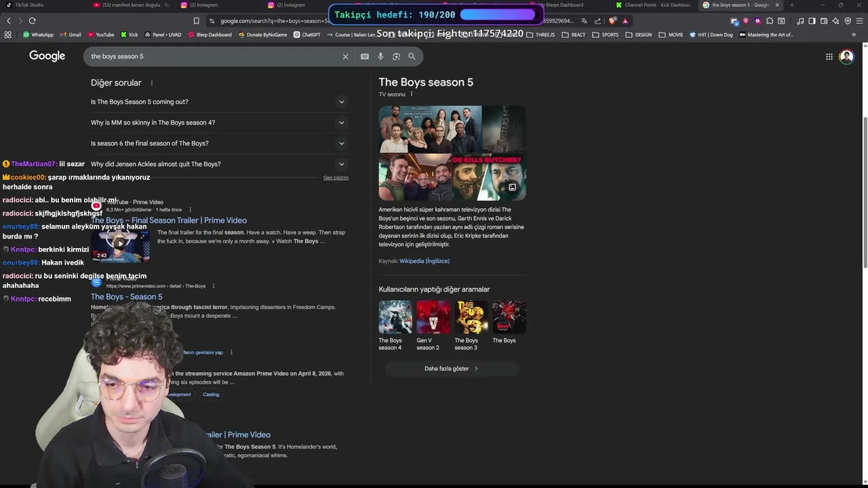Open the SPORTS bookmark folder
Viewport: 868px width, 488px height.
[605, 35]
